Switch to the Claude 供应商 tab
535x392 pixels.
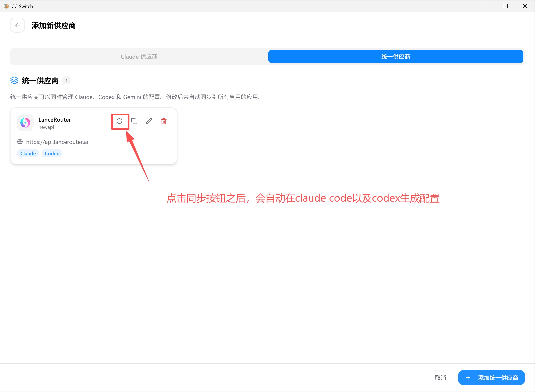pos(139,56)
